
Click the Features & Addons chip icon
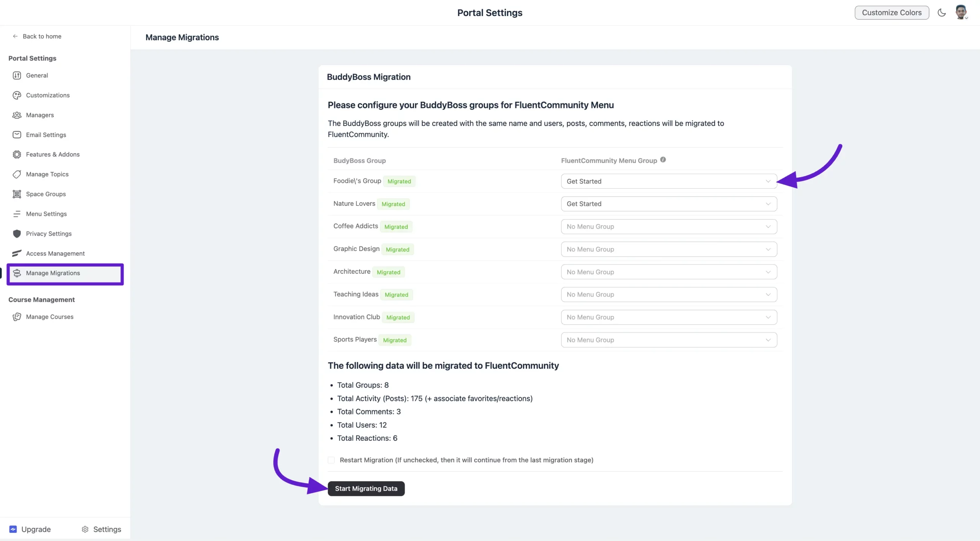17,154
